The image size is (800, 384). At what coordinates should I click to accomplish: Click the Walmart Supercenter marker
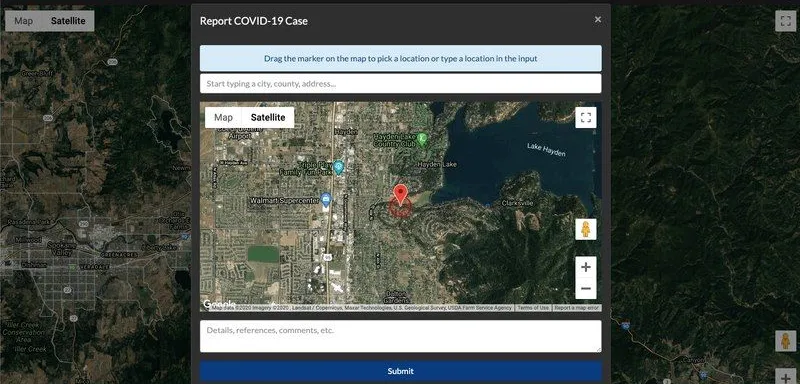pyautogui.click(x=326, y=199)
